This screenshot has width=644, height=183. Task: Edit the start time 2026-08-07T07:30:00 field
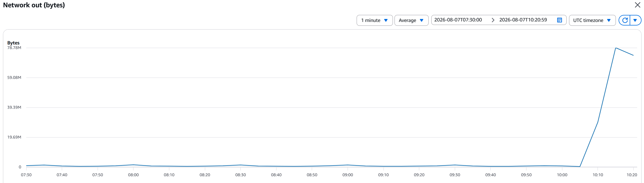click(x=458, y=20)
